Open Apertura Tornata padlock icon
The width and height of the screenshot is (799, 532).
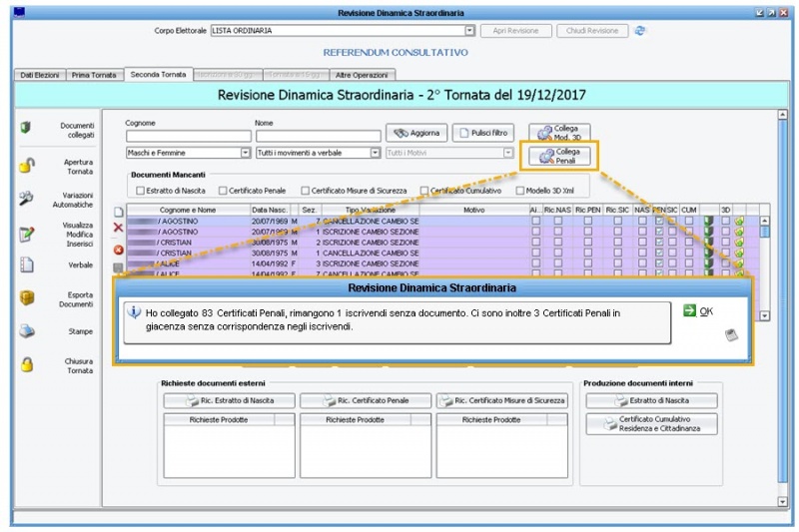coord(27,166)
